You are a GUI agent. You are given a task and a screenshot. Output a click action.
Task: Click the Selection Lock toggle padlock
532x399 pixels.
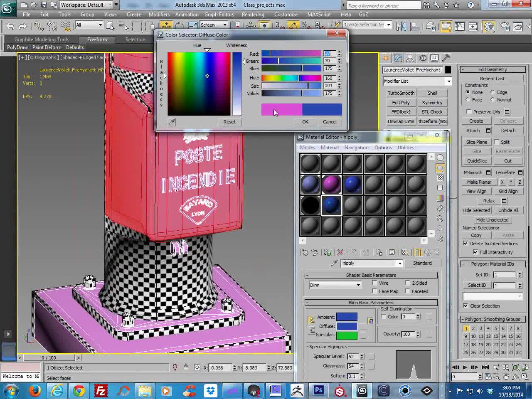point(186,367)
